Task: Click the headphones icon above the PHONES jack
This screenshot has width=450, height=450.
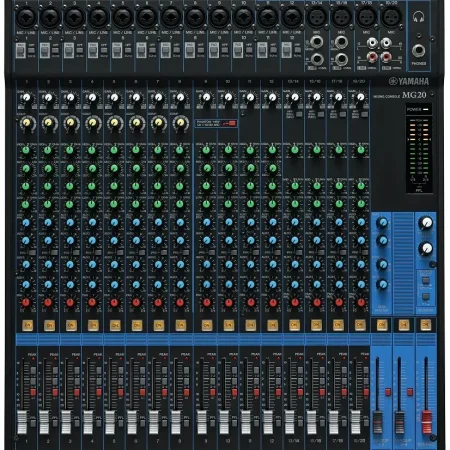Action: pyautogui.click(x=418, y=17)
